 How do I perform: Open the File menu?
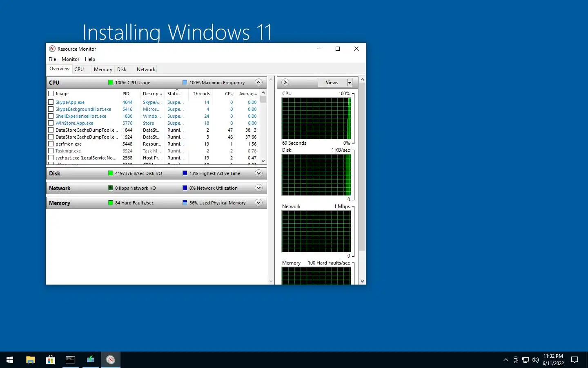coord(52,59)
